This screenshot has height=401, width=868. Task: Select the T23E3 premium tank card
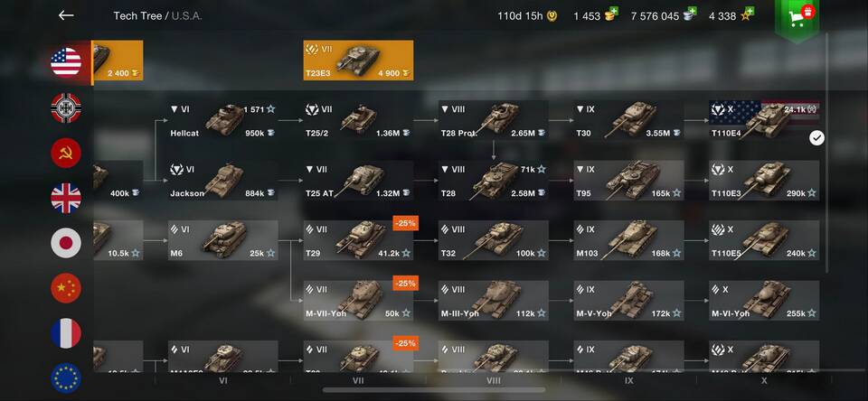(358, 61)
